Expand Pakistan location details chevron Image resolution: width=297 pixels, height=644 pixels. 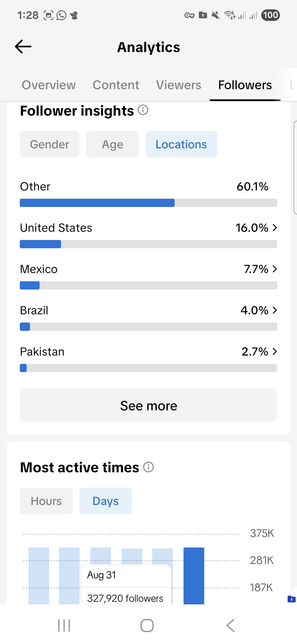[x=275, y=351]
